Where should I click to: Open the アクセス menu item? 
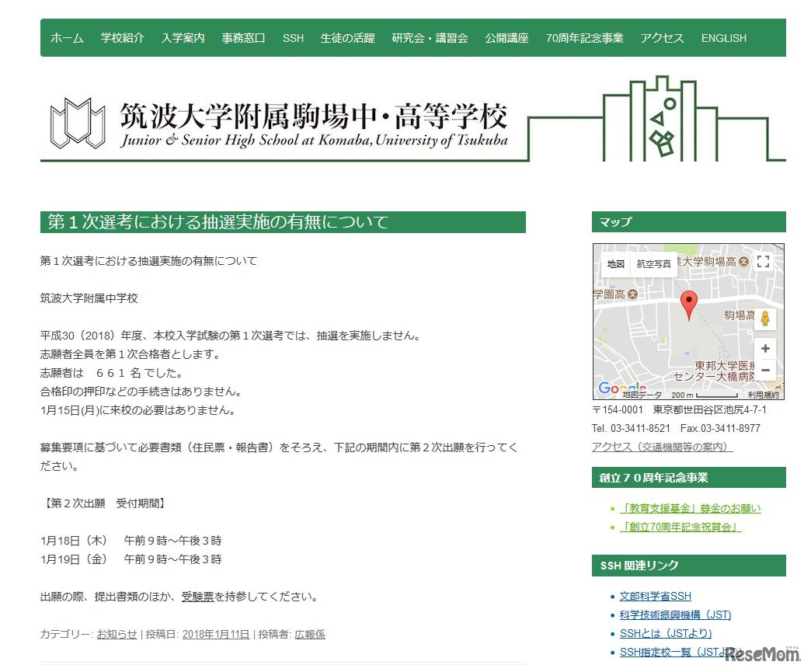point(662,38)
